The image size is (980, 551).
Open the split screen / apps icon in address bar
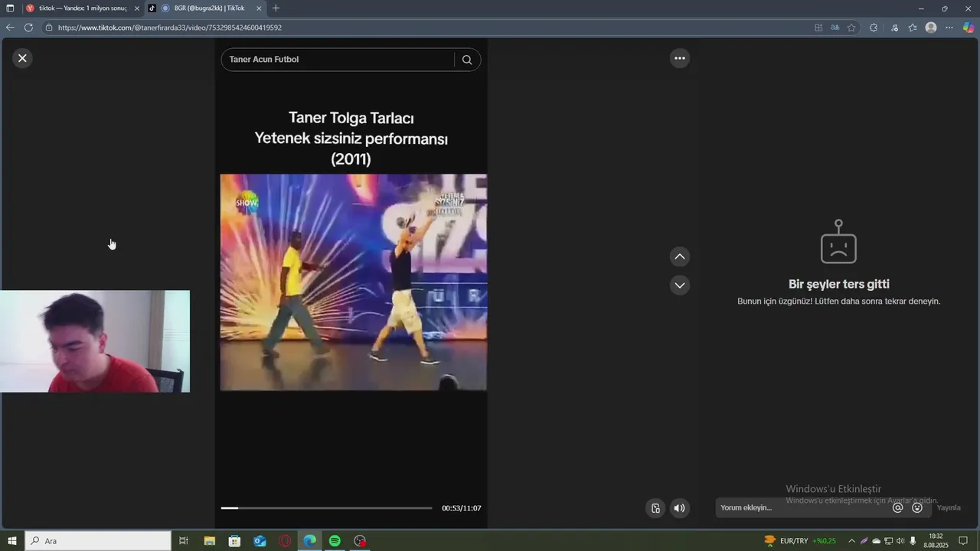(818, 28)
